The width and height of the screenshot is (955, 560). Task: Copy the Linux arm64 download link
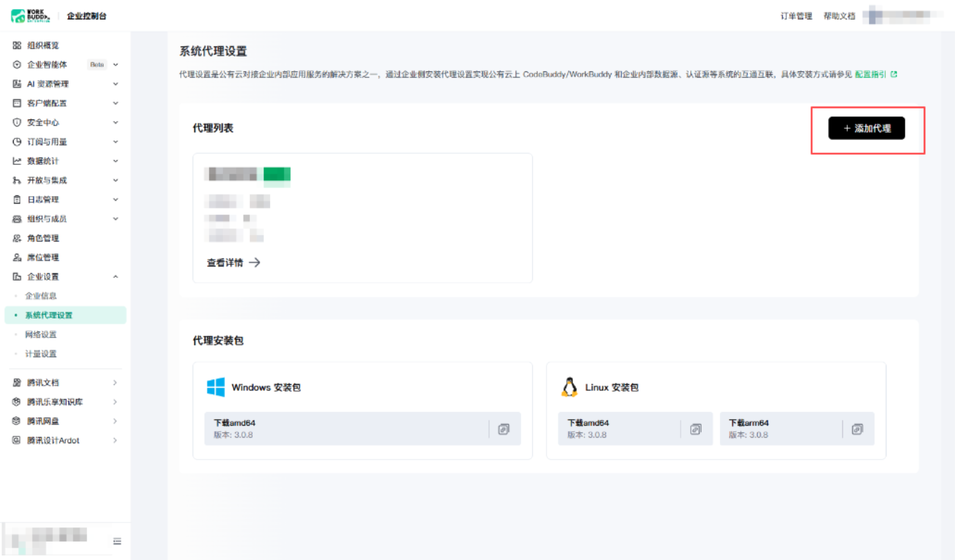pyautogui.click(x=857, y=429)
